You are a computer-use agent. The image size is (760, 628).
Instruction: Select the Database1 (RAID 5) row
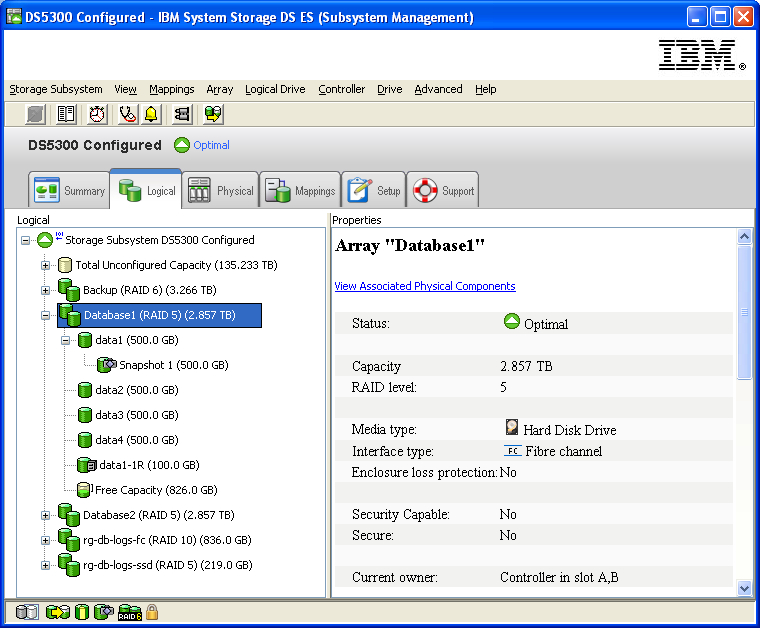pyautogui.click(x=159, y=315)
